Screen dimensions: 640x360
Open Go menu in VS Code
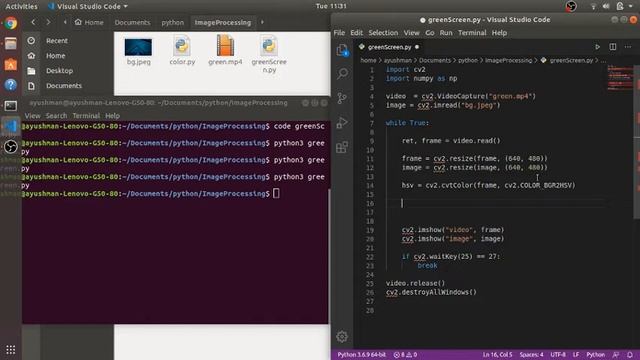(x=430, y=33)
